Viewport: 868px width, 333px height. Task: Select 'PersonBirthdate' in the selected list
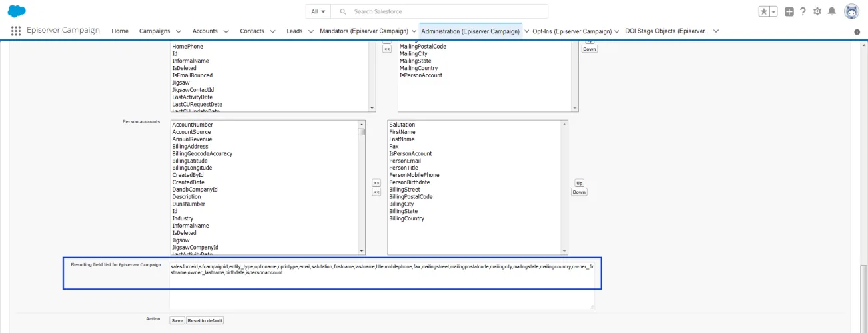click(410, 182)
